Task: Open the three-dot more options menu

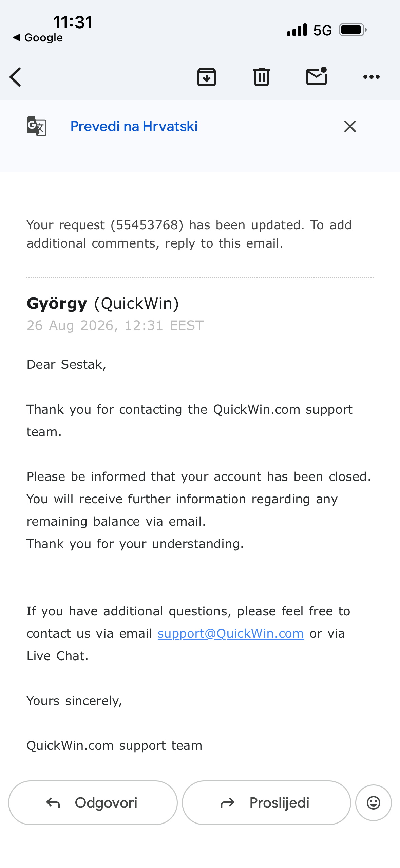Action: 372,77
